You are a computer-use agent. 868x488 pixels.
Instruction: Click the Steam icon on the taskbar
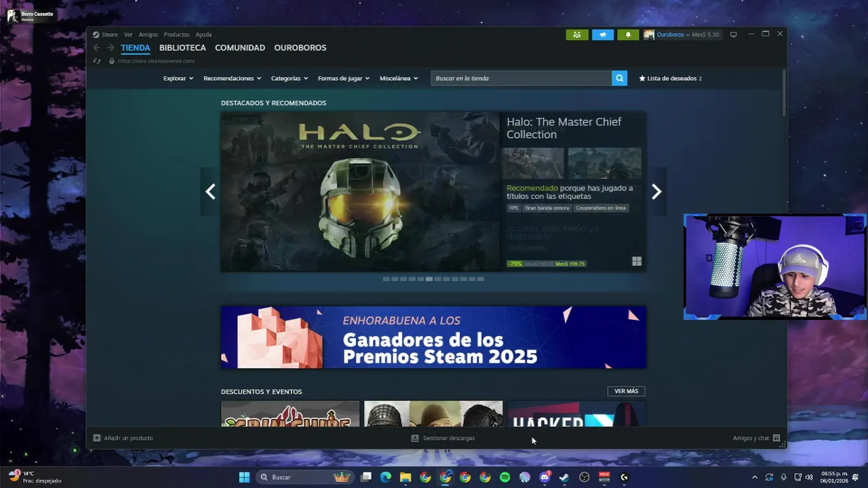(x=564, y=477)
